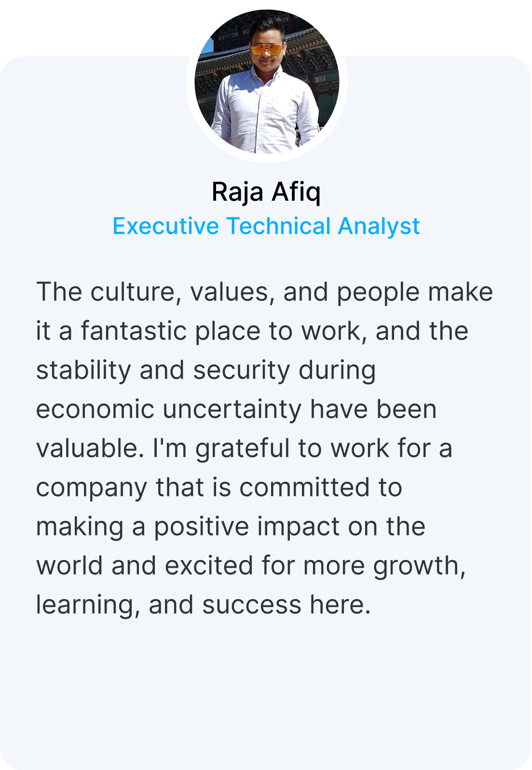The height and width of the screenshot is (770, 532).
Task: Select the word "Technical" in job title
Action: tap(278, 226)
